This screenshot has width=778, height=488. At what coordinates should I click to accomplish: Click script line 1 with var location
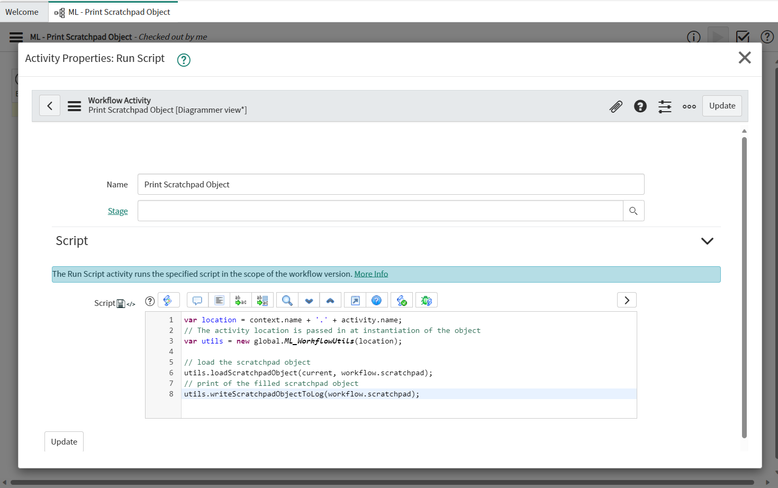coord(293,320)
